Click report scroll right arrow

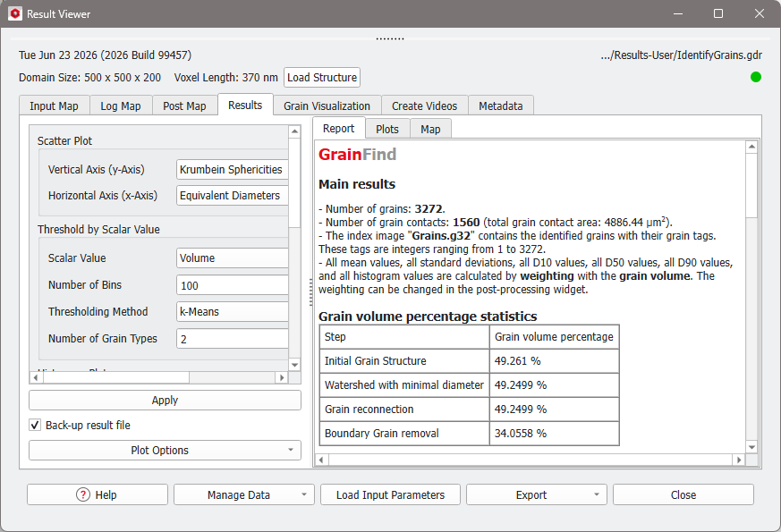coord(739,460)
